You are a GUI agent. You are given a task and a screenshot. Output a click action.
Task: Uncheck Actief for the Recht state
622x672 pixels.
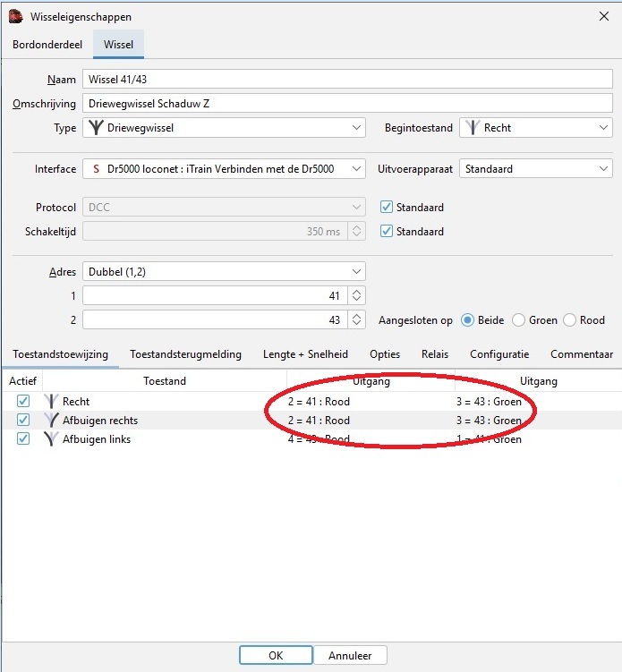click(23, 402)
